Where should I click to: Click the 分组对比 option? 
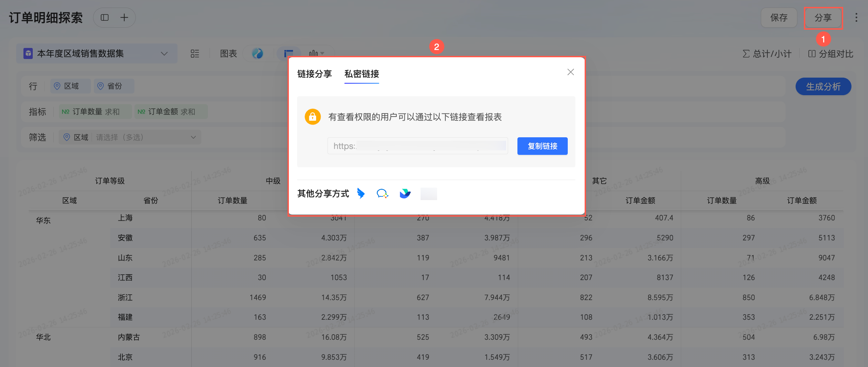(831, 54)
